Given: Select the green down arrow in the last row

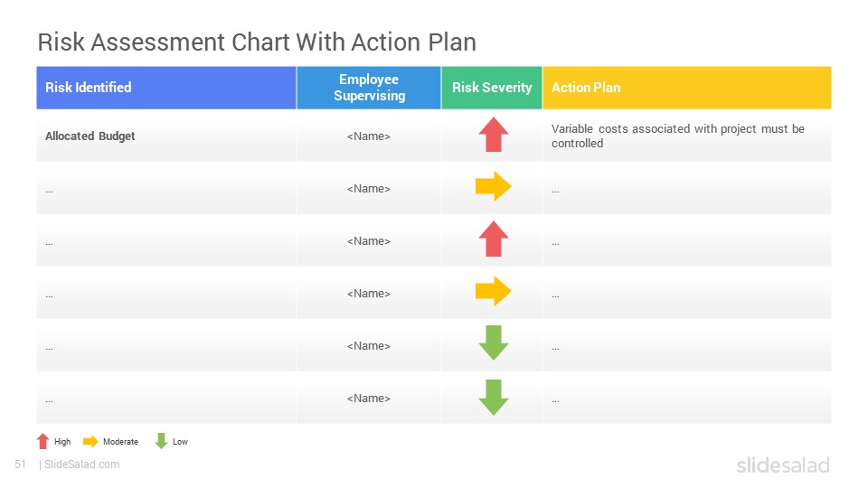Looking at the screenshot, I should (x=494, y=398).
